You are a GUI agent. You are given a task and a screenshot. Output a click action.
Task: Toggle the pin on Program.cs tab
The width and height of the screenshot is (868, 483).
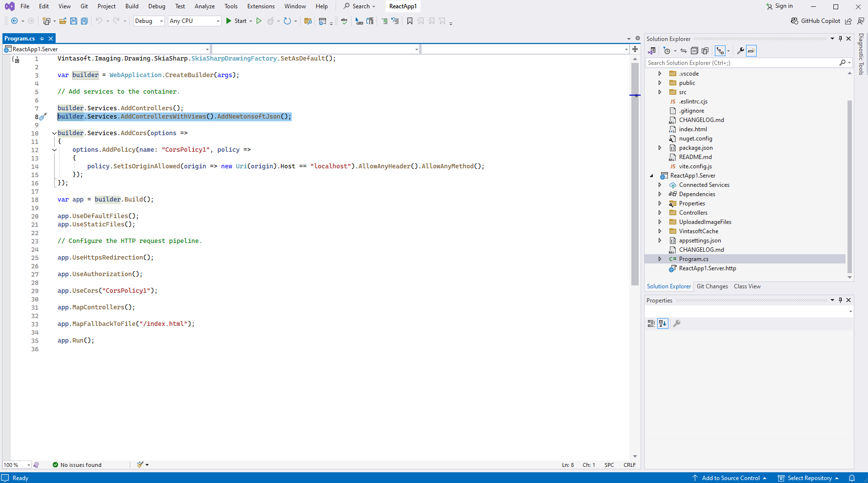pyautogui.click(x=42, y=39)
